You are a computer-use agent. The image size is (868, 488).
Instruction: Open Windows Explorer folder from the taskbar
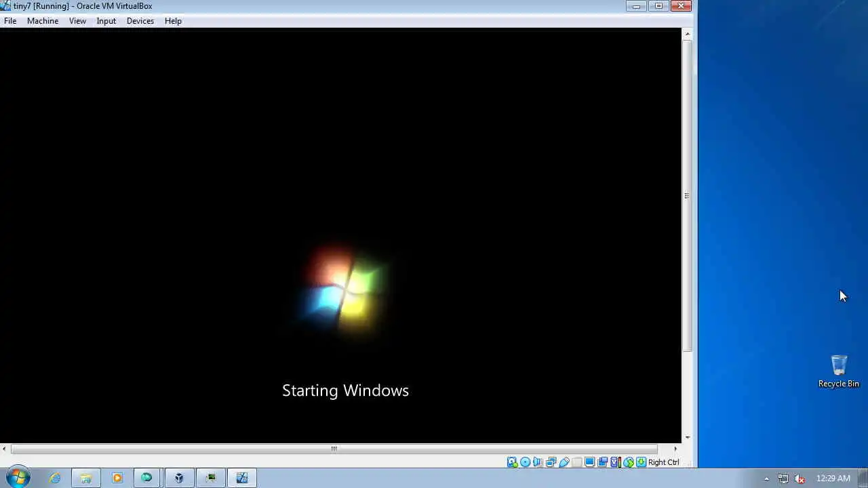click(x=85, y=478)
